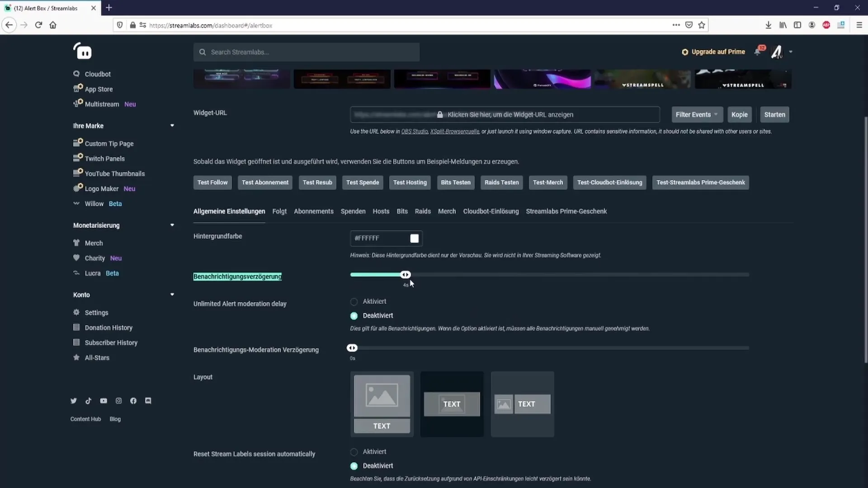
Task: Click the YouTube Thumbnails icon
Action: coord(78,173)
